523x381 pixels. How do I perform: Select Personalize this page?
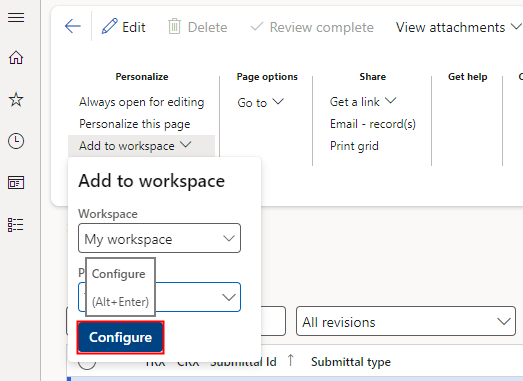(135, 124)
